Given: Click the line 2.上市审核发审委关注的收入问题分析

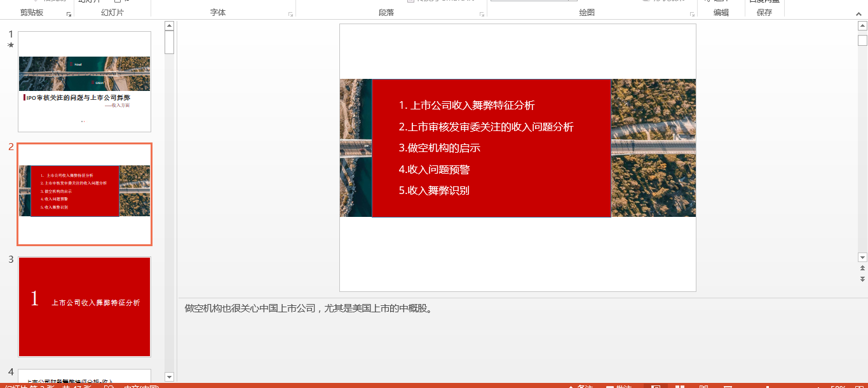Looking at the screenshot, I should point(486,127).
